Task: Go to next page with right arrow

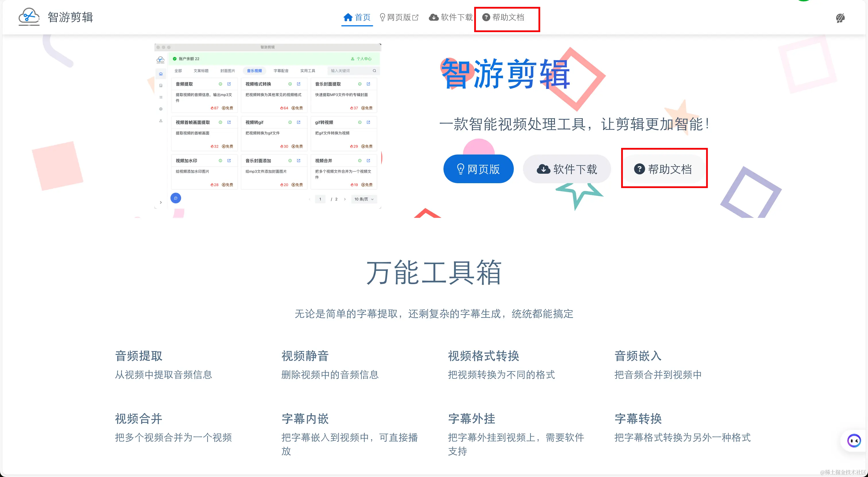Action: click(345, 199)
